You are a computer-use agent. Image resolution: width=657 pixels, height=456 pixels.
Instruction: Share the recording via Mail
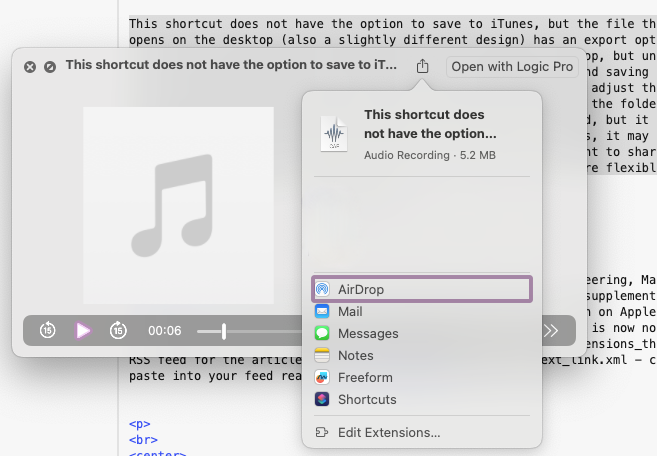click(x=422, y=311)
